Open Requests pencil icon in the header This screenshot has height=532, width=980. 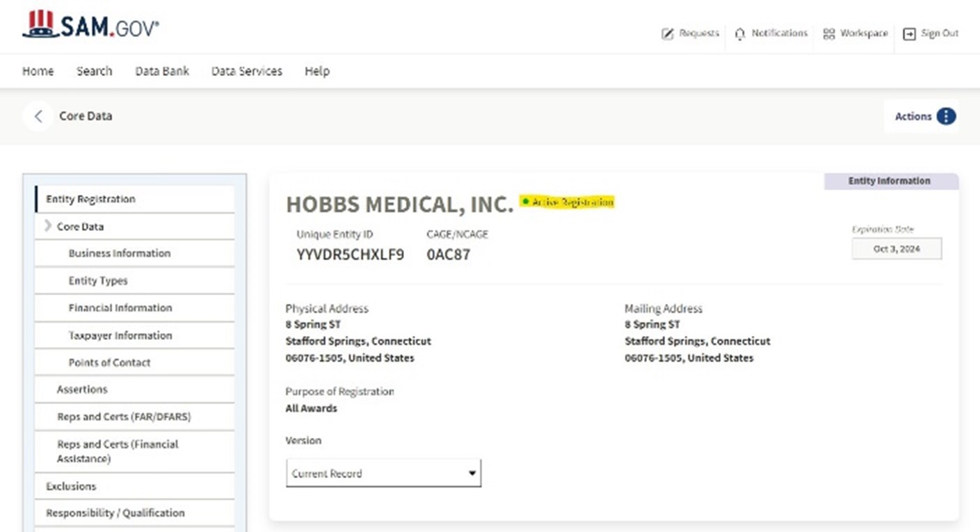668,33
